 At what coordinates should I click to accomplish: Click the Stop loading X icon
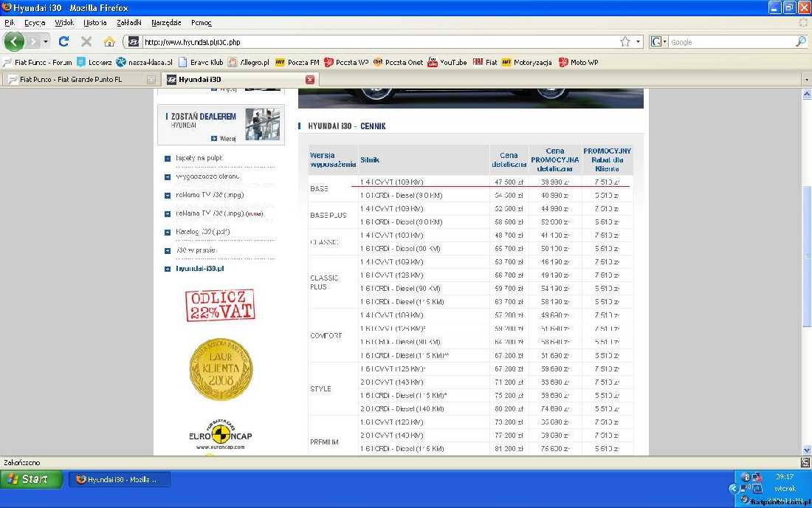(x=86, y=41)
